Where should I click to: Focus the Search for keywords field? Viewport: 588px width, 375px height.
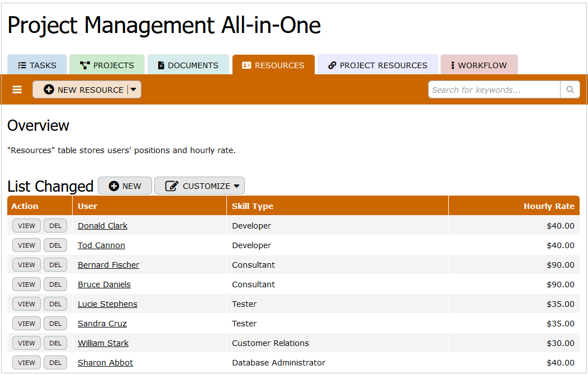pyautogui.click(x=494, y=89)
